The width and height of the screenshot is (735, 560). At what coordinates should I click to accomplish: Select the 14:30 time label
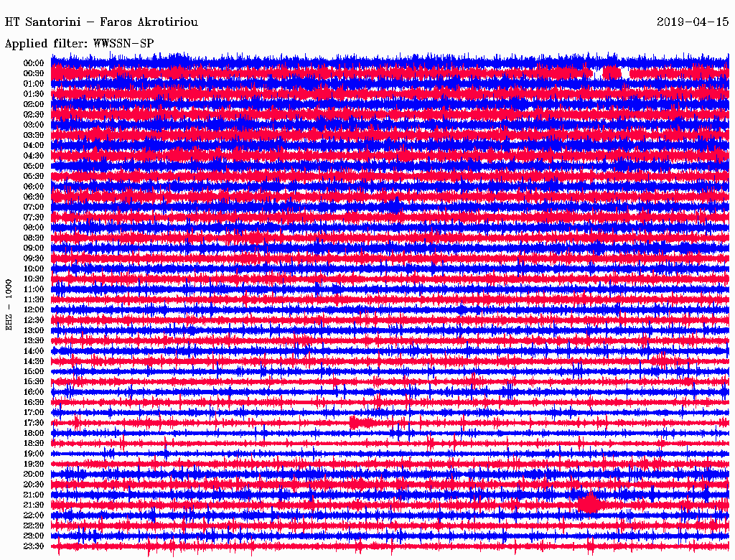point(34,361)
